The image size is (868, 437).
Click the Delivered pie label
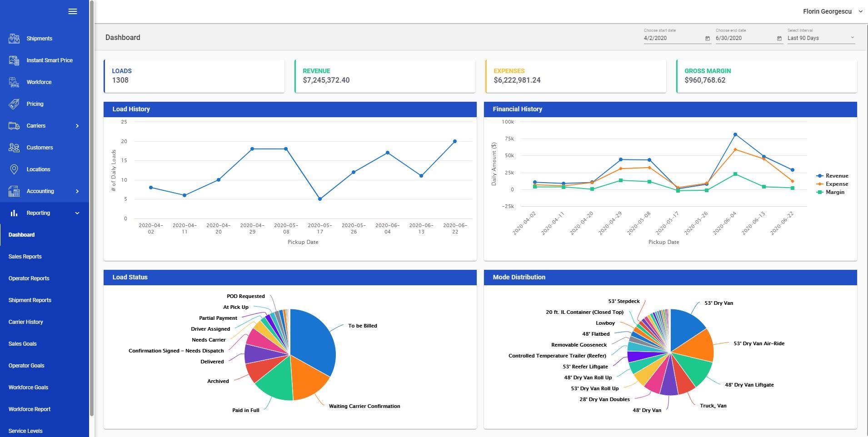[x=212, y=362]
